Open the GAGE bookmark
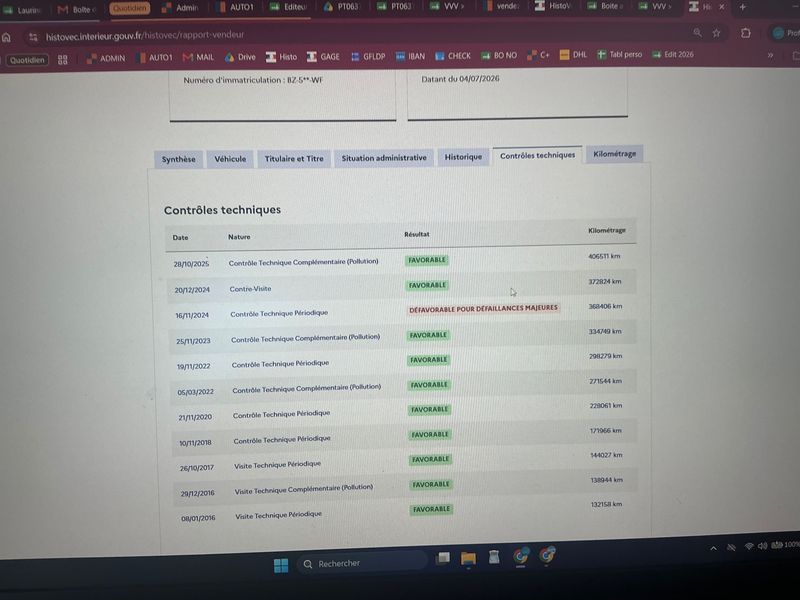Image resolution: width=800 pixels, height=600 pixels. point(323,57)
